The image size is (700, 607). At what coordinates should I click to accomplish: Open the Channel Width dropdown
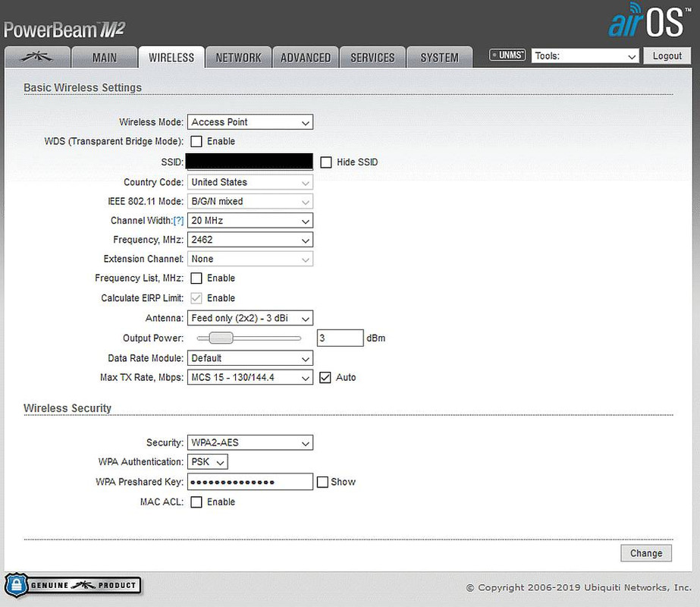pyautogui.click(x=250, y=221)
